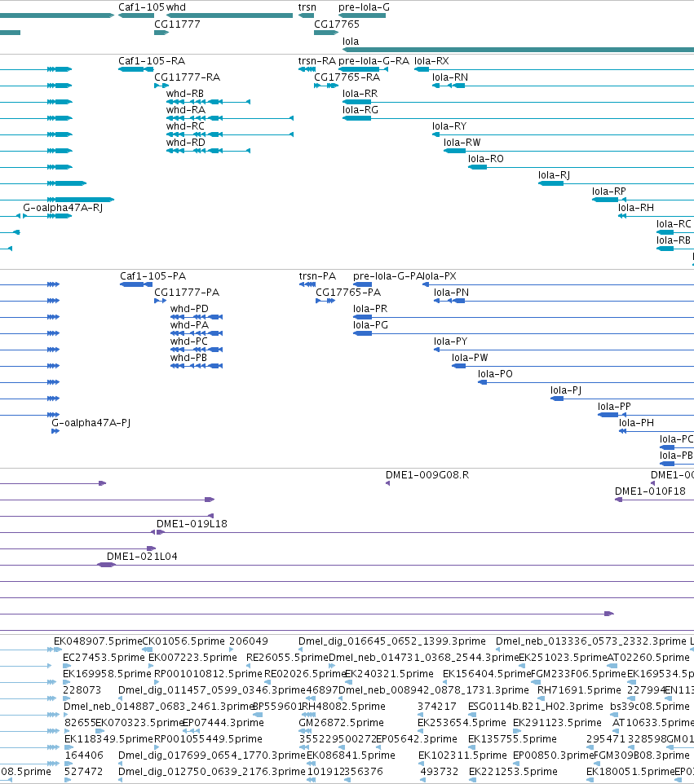Select the lola-RC transcript label
The image size is (694, 784).
pyautogui.click(x=674, y=224)
